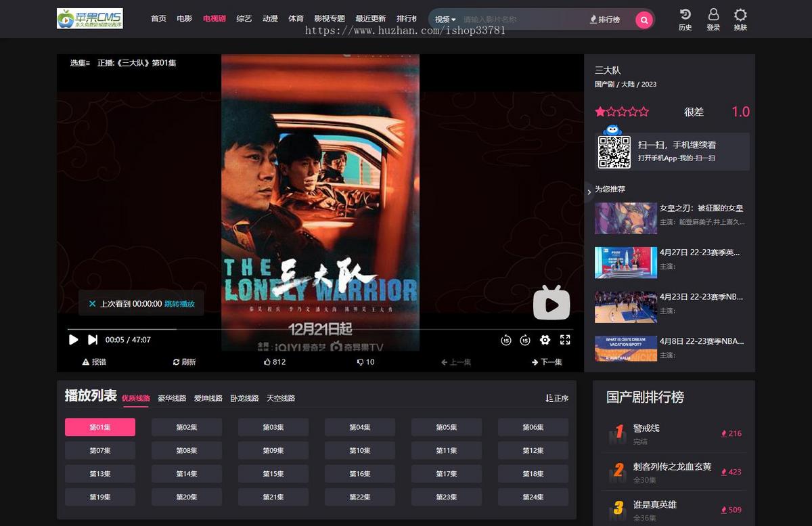Click 报错 report error button
Viewport: 812px width, 526px height.
[94, 362]
